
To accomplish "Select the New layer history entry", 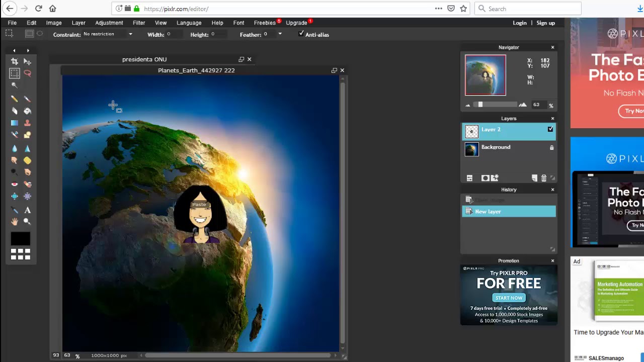I will (509, 212).
